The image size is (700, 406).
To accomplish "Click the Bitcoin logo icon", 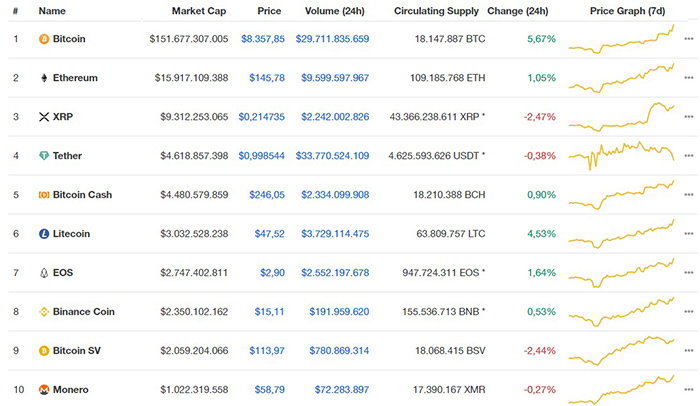I will 44,39.
